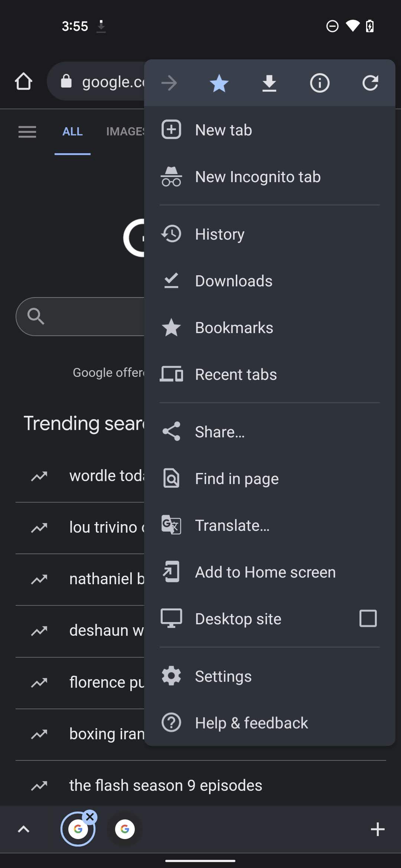The height and width of the screenshot is (868, 401).
Task: Open the lou trivino trending search
Action: tap(80, 528)
